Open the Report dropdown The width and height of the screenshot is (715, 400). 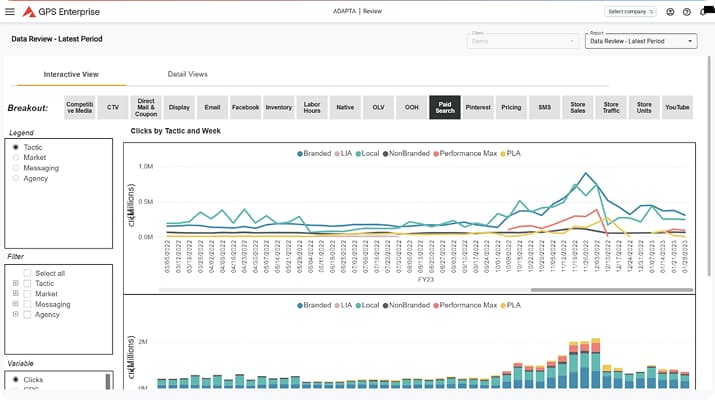640,41
